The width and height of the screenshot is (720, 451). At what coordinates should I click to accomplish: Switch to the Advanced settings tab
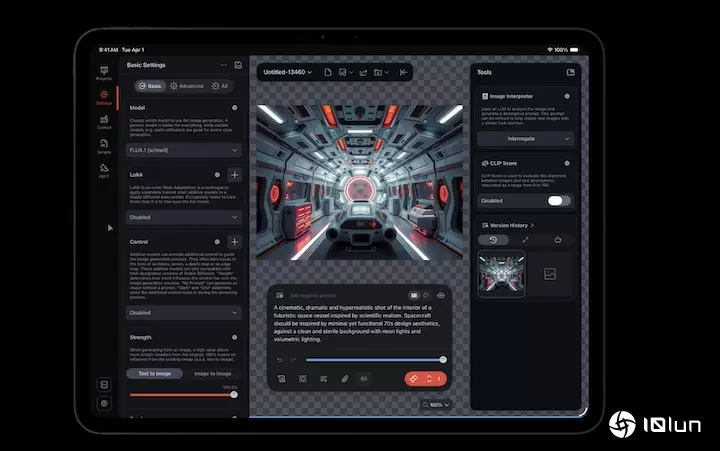pos(187,86)
